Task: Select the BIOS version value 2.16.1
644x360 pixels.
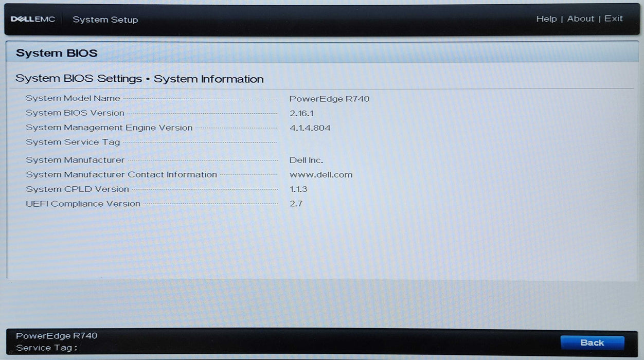Action: click(302, 113)
